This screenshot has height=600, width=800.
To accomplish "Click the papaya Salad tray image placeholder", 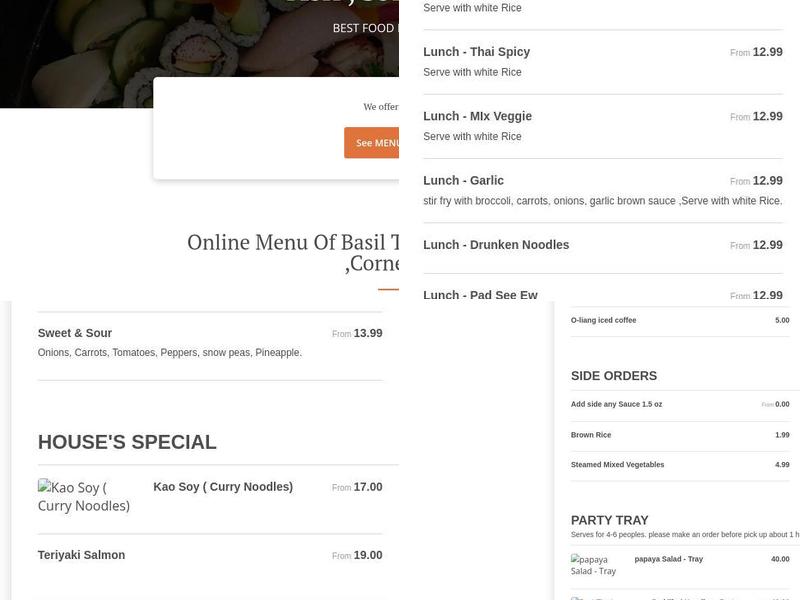I will click(x=592, y=563).
